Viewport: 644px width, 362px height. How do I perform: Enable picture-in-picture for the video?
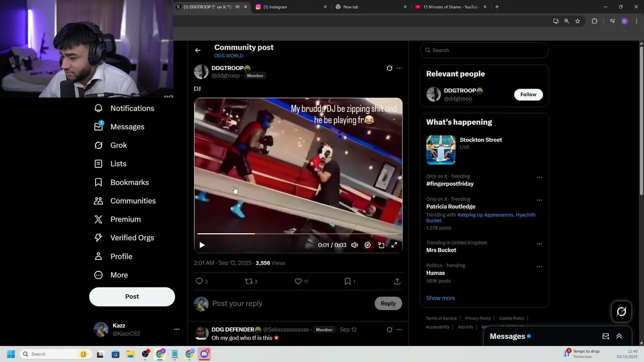click(x=381, y=245)
